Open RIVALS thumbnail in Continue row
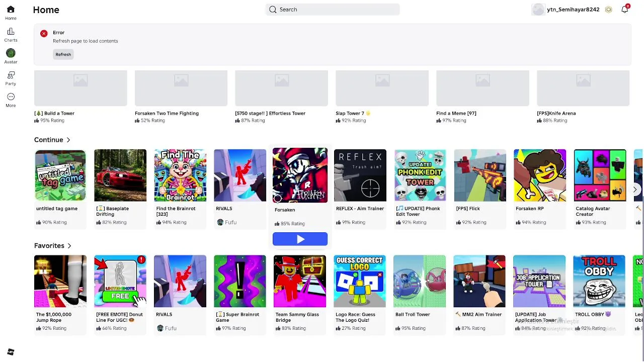Image resolution: width=644 pixels, height=362 pixels. click(240, 175)
